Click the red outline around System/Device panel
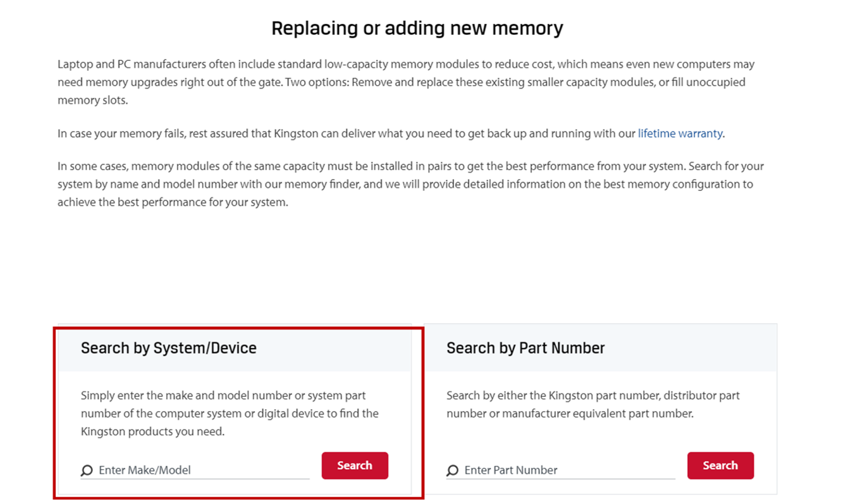Screen dimensions: 846x504 tap(238, 327)
